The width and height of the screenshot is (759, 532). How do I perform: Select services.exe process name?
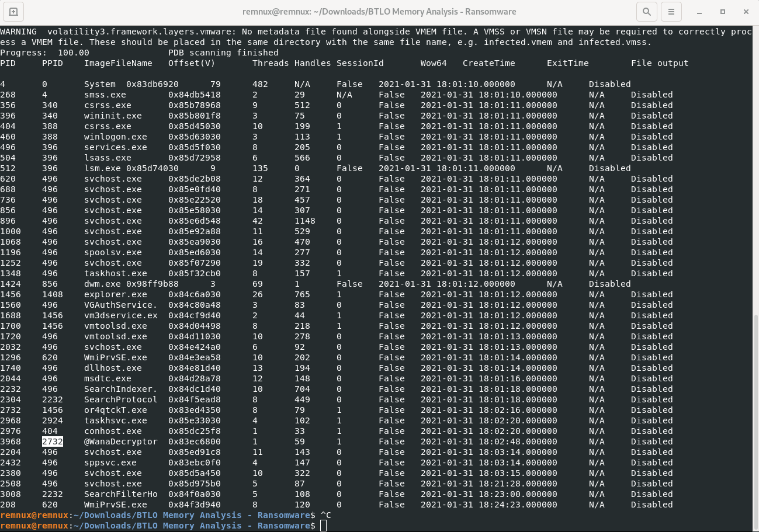(116, 147)
